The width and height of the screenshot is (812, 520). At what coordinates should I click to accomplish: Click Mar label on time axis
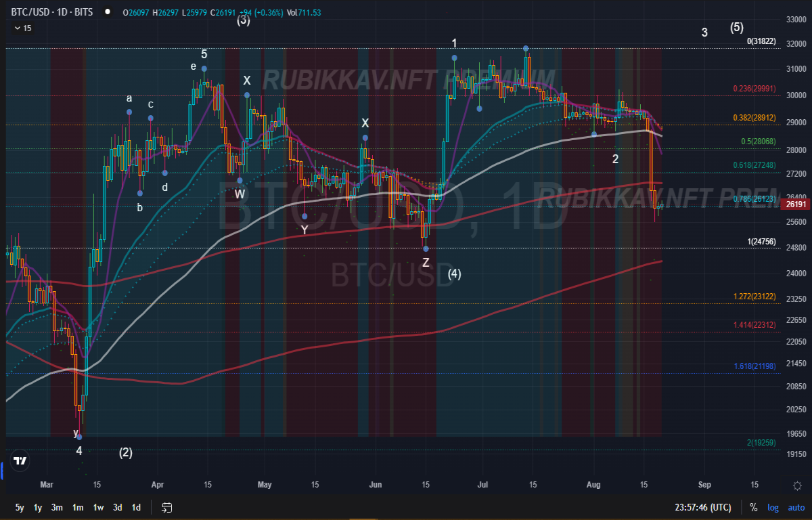tap(46, 485)
